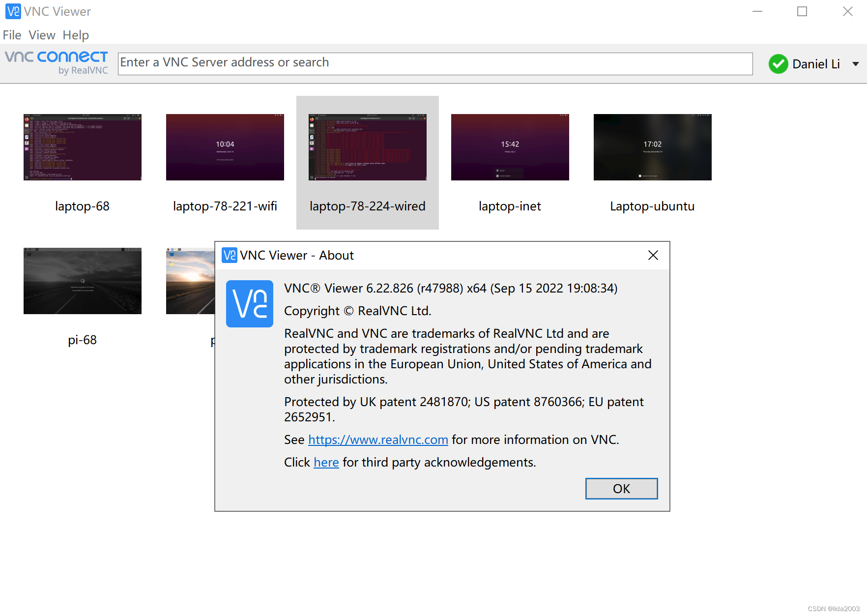The width and height of the screenshot is (867, 616).
Task: Open the Help menu
Action: pos(76,35)
